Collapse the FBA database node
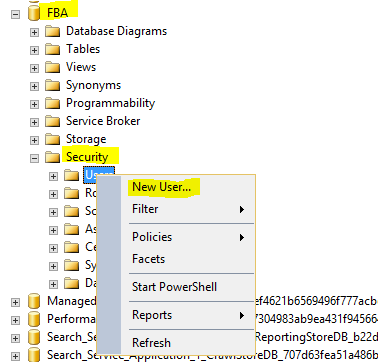The height and width of the screenshot is (362, 378). [15, 14]
